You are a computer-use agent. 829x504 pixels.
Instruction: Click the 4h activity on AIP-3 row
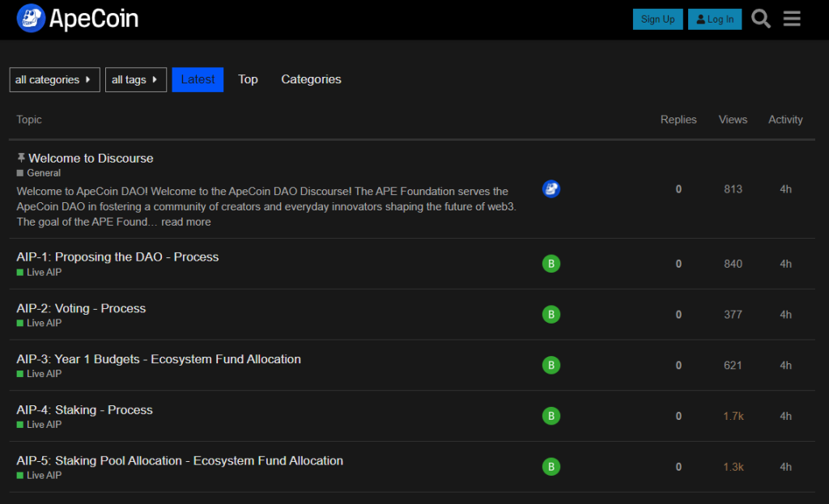[785, 365]
